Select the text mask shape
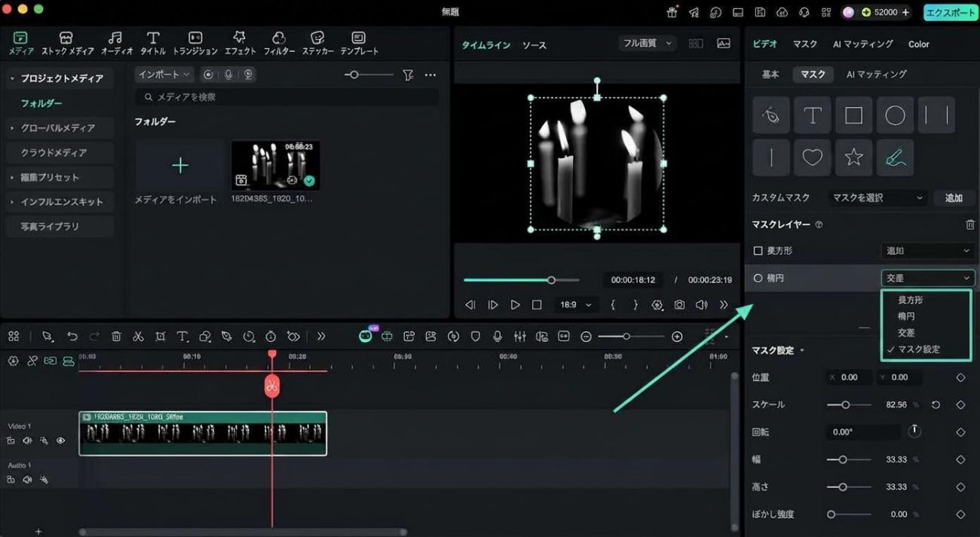 813,115
